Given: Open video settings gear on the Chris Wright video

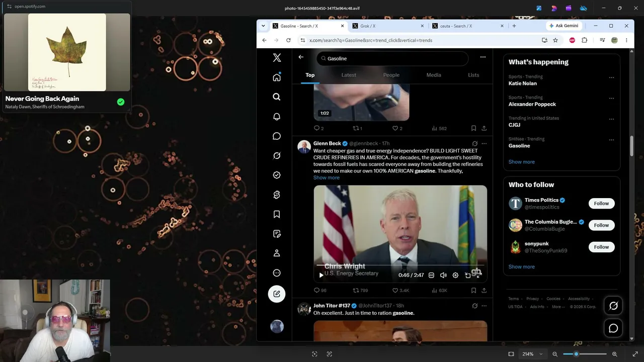Looking at the screenshot, I should (x=455, y=275).
